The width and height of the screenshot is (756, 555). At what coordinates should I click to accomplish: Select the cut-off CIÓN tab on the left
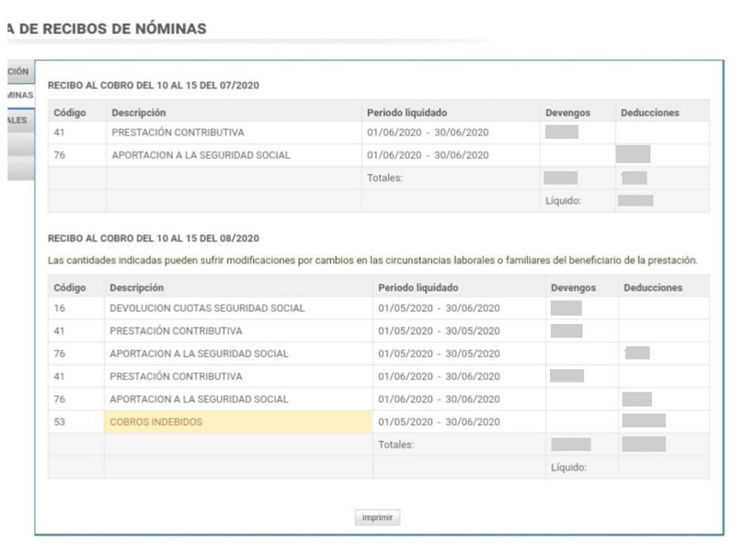[20, 72]
